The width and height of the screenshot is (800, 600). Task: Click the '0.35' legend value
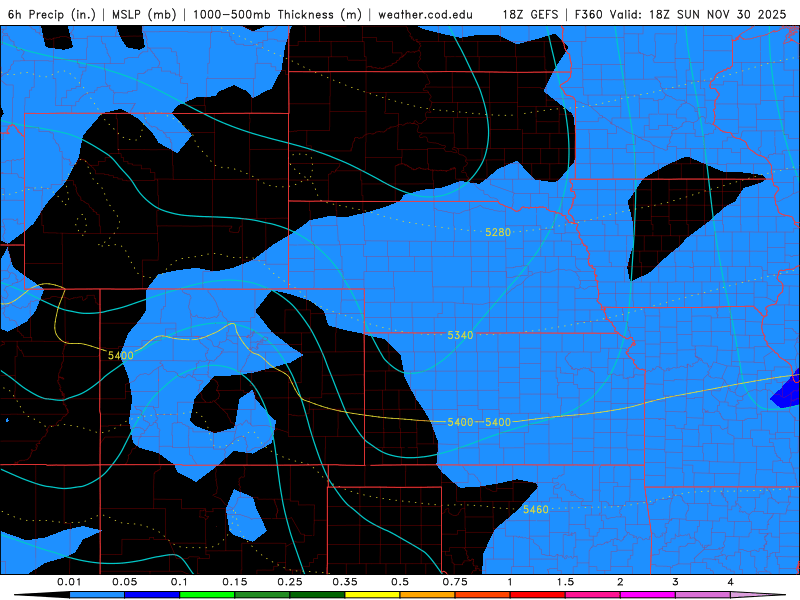click(345, 582)
